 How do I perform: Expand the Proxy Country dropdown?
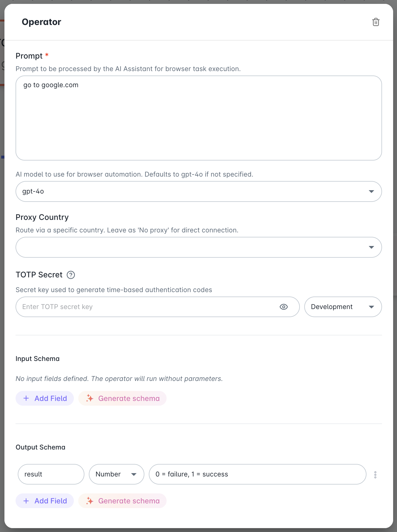[198, 247]
